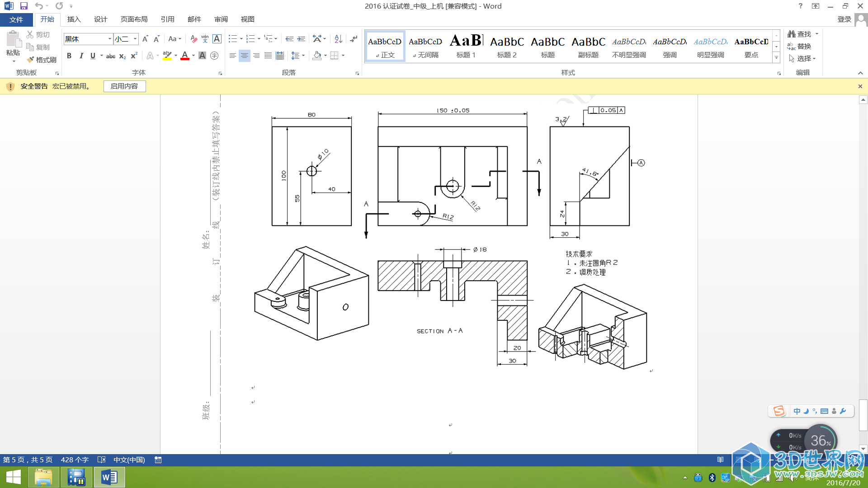Click the 查找 find button

pyautogui.click(x=800, y=34)
